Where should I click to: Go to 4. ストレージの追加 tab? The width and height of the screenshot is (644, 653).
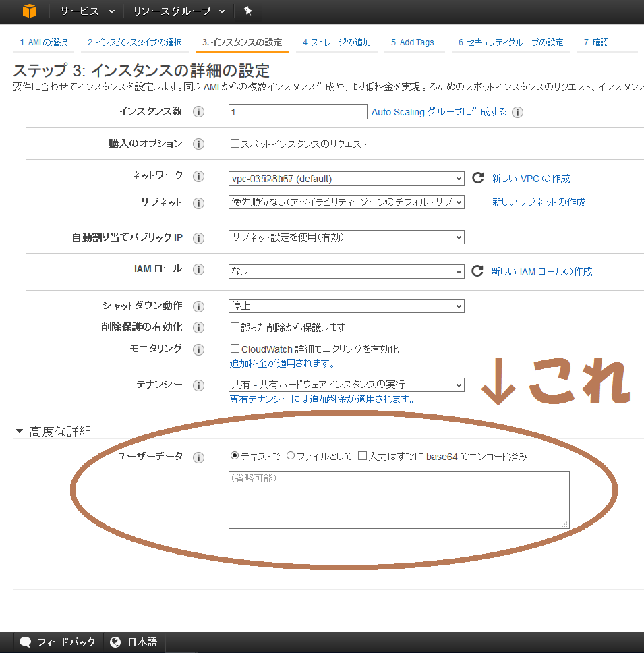click(336, 42)
